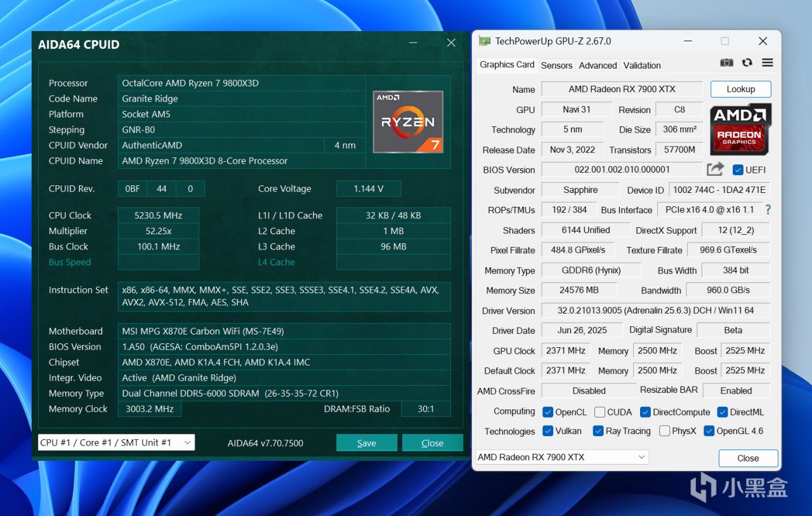The image size is (812, 516).
Task: Click the Memory Size value 24576 MB
Action: click(x=579, y=291)
